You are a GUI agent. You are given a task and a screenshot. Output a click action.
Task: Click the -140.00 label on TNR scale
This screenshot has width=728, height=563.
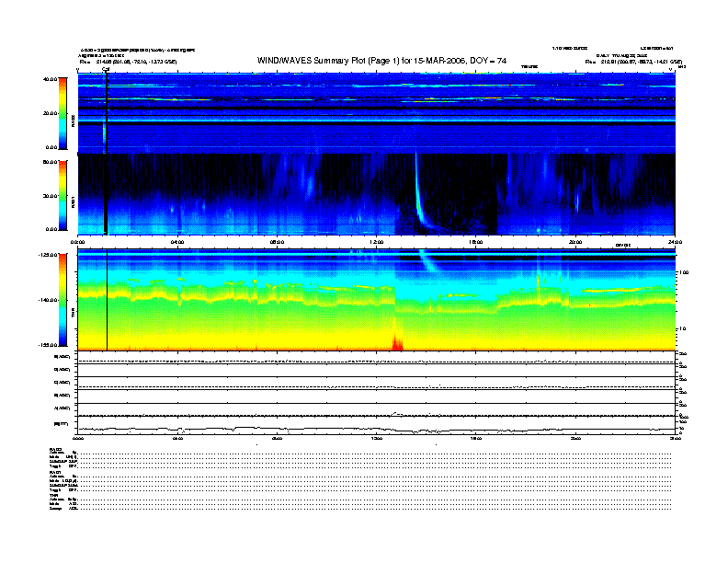(x=49, y=300)
